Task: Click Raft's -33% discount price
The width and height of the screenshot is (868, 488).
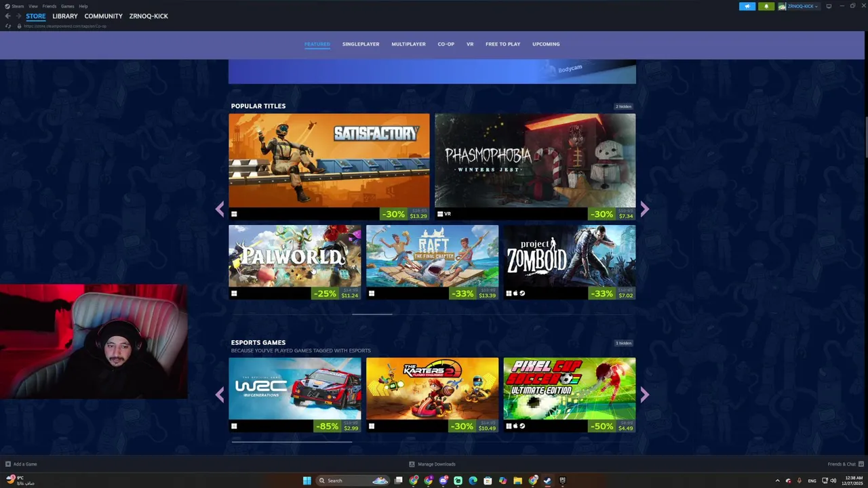Action: coord(473,293)
